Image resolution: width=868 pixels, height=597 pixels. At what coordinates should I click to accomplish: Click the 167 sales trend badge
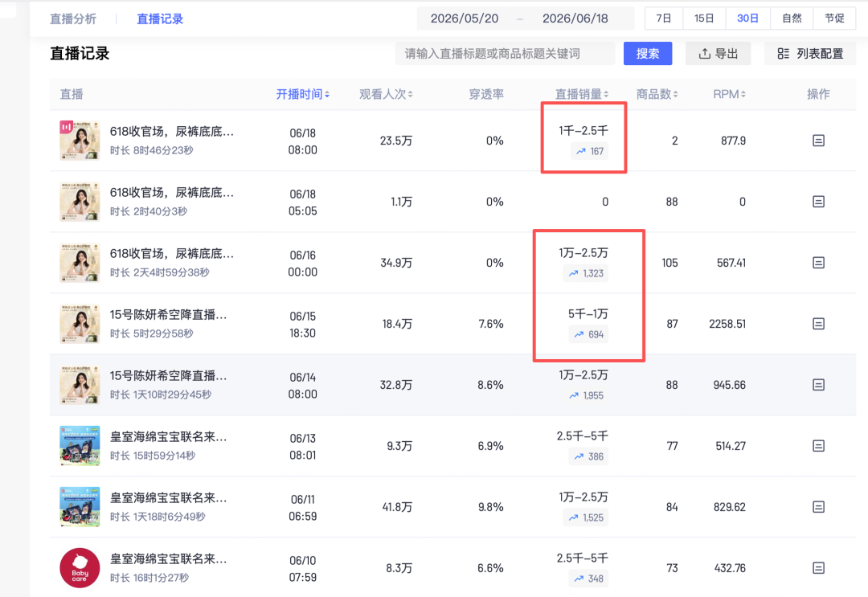click(589, 151)
